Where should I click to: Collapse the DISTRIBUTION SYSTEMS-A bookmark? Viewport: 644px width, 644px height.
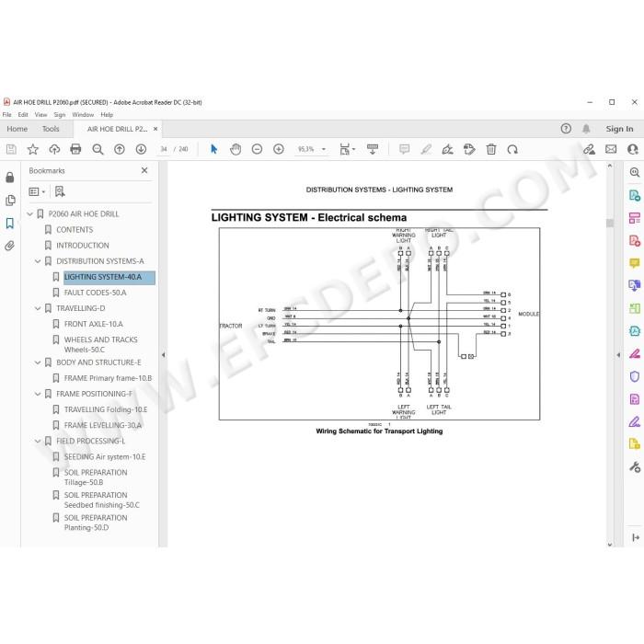point(38,261)
